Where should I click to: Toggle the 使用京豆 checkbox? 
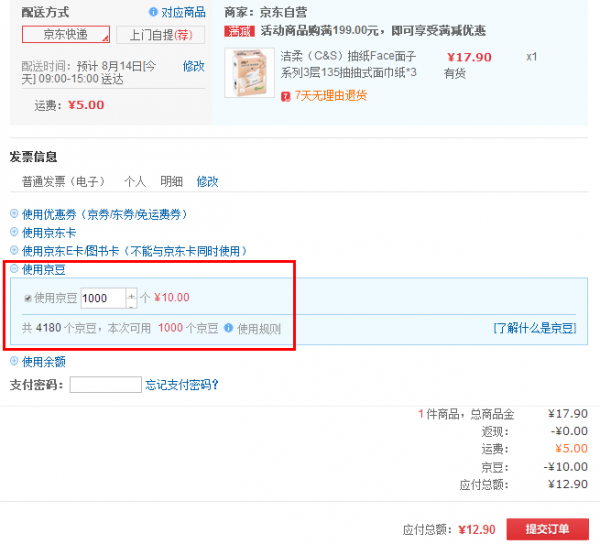tap(28, 298)
